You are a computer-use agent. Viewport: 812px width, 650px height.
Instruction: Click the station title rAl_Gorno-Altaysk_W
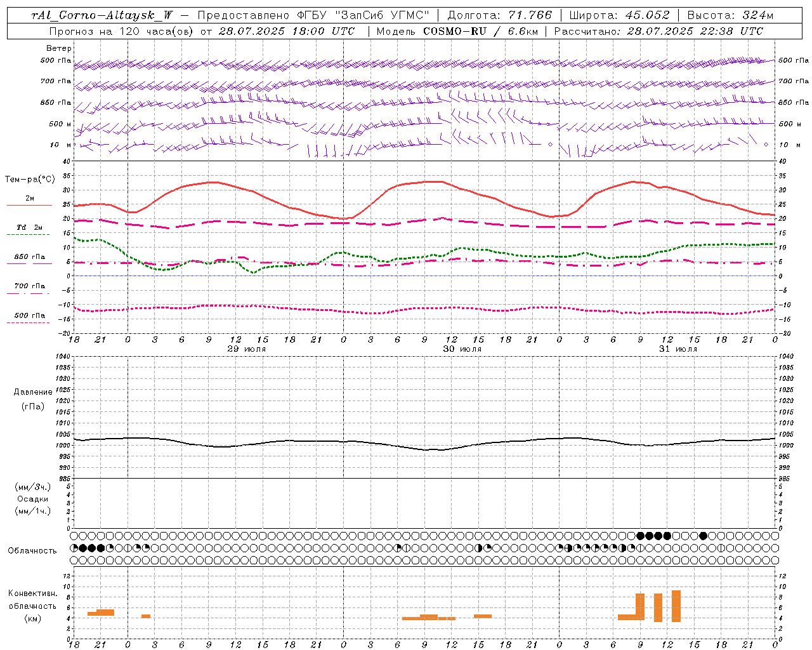(x=102, y=15)
